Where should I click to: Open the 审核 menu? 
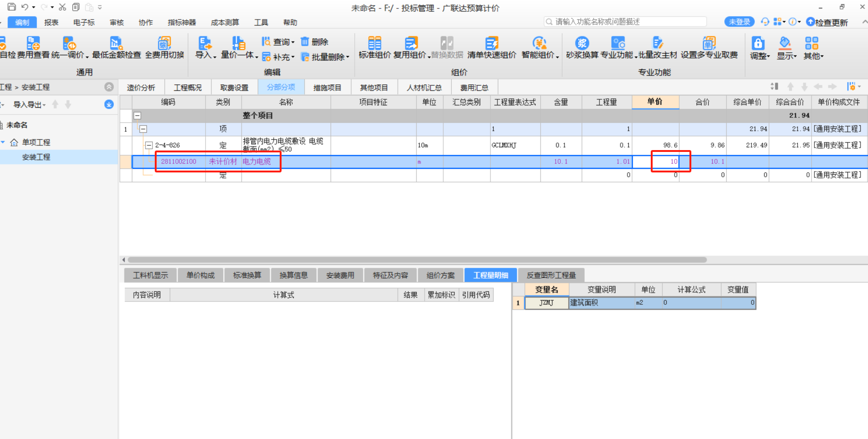point(117,22)
